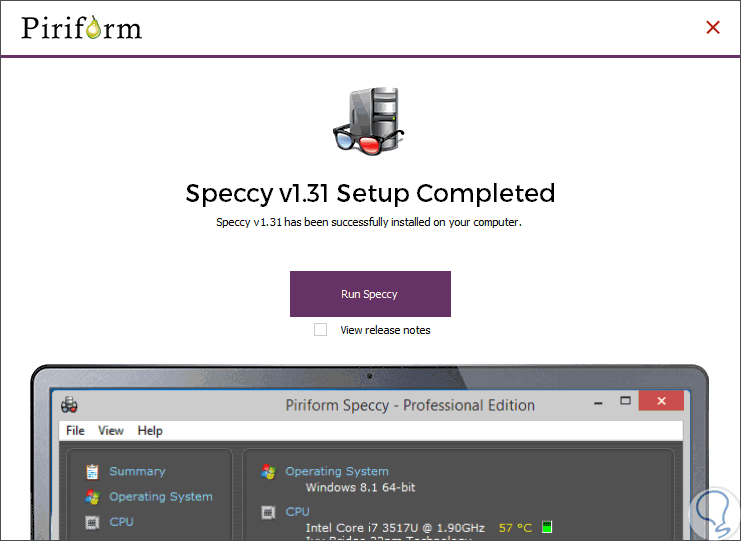Open the Help menu in Speccy preview
Viewport: 741px width, 541px height.
point(150,430)
